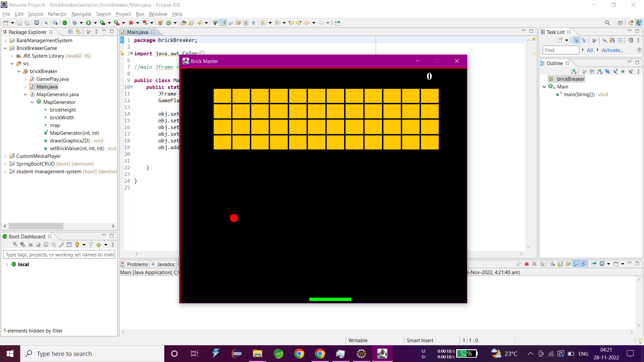
Task: Expand the local node in Boot Dashboard
Action: point(7,264)
